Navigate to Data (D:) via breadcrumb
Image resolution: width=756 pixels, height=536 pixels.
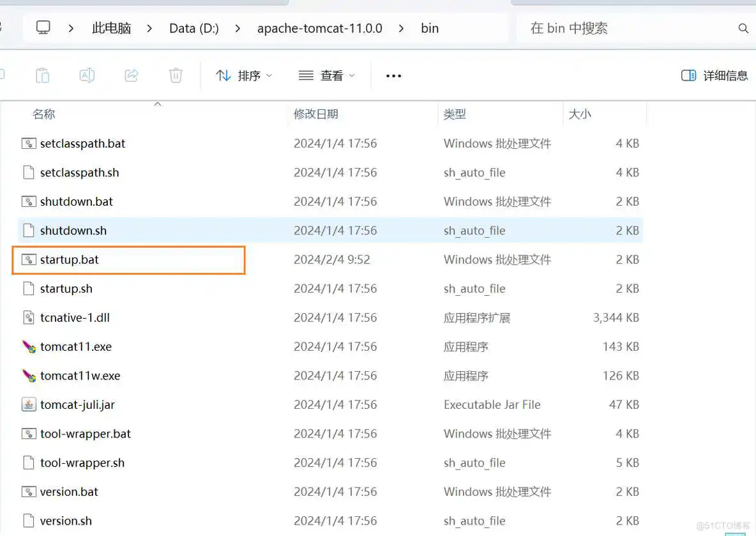click(x=193, y=28)
